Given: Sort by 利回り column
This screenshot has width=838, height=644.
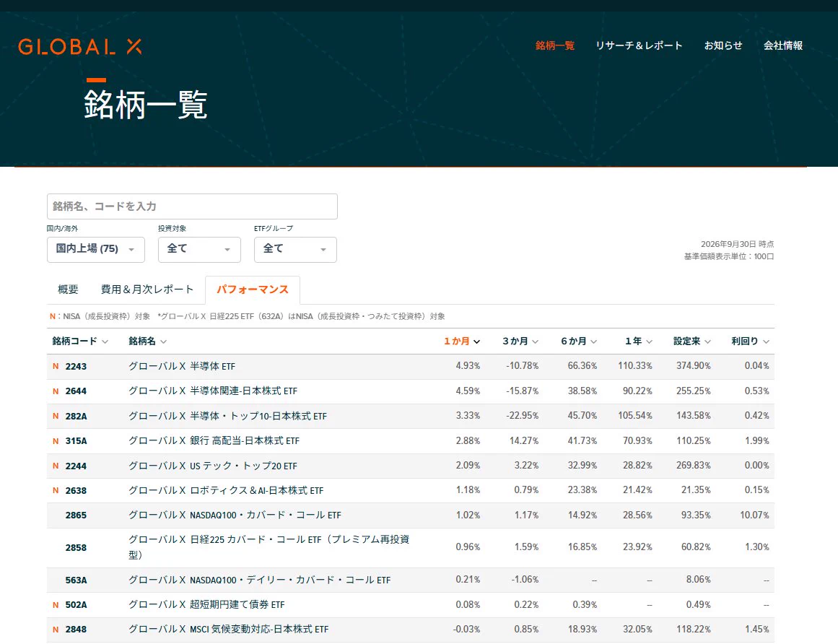Looking at the screenshot, I should point(750,341).
